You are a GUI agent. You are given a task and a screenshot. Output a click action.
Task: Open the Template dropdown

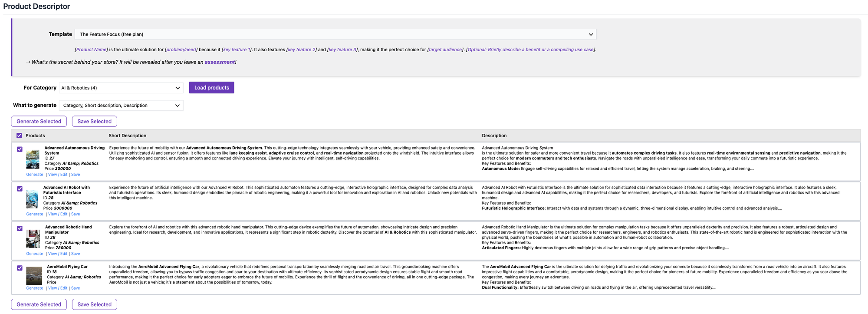point(335,34)
